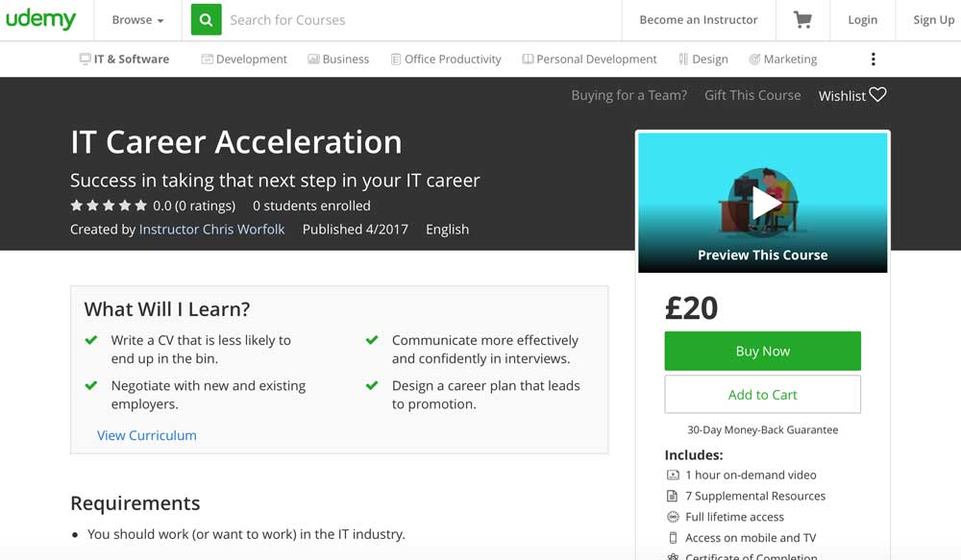Viewport: 961px width, 560px height.
Task: Click the IT & Software monitor icon
Action: [x=85, y=60]
